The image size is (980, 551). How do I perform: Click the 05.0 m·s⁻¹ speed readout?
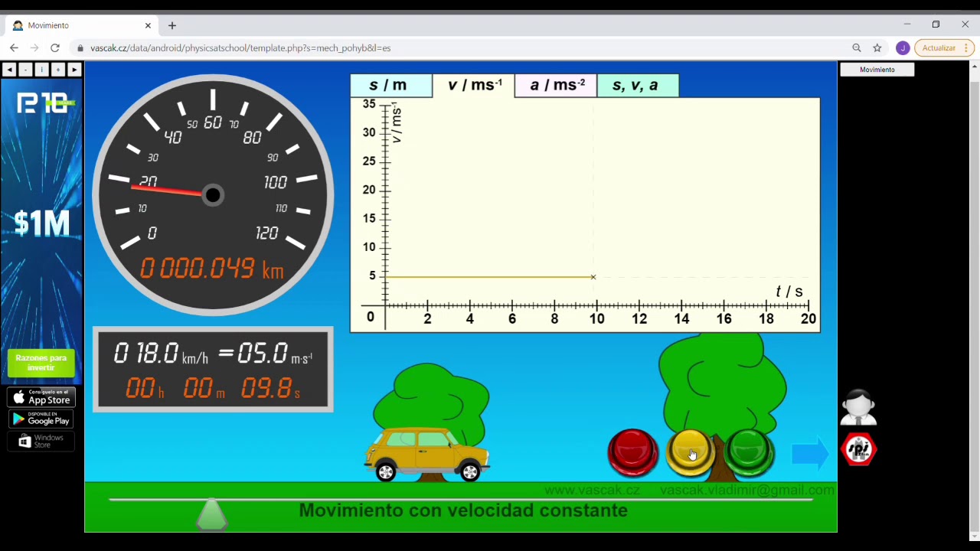tap(275, 354)
